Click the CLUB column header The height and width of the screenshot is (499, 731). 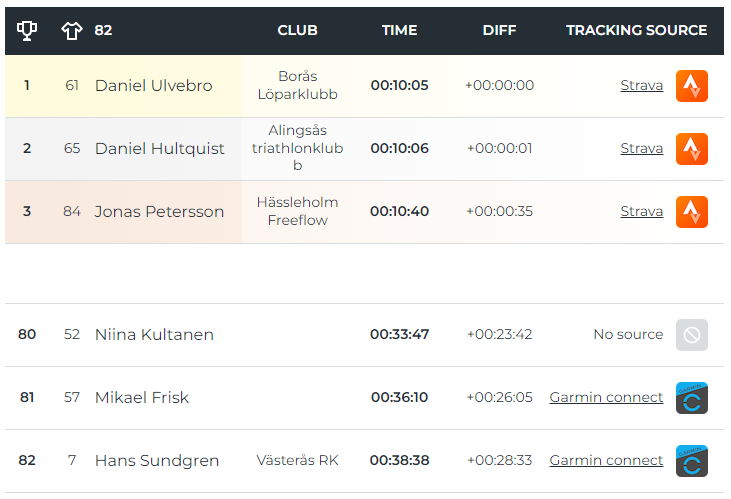pyautogui.click(x=297, y=30)
